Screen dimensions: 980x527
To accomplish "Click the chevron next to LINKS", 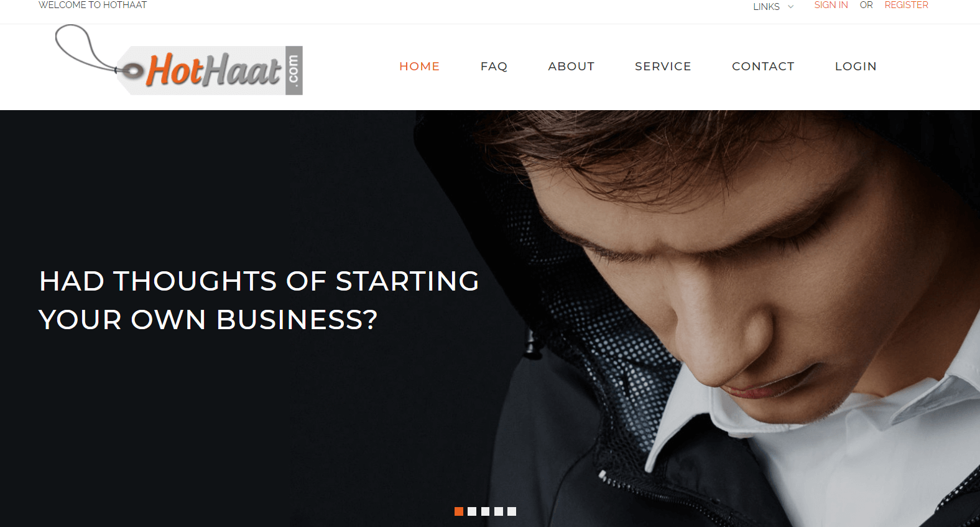I will 790,7.
